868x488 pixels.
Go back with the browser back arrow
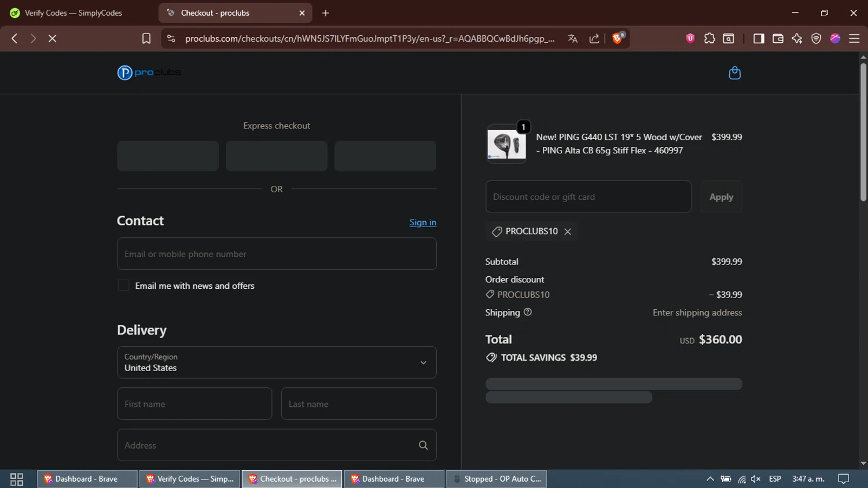[14, 38]
